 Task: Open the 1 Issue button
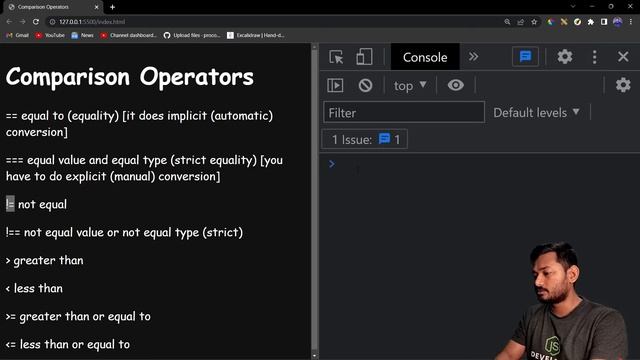364,140
